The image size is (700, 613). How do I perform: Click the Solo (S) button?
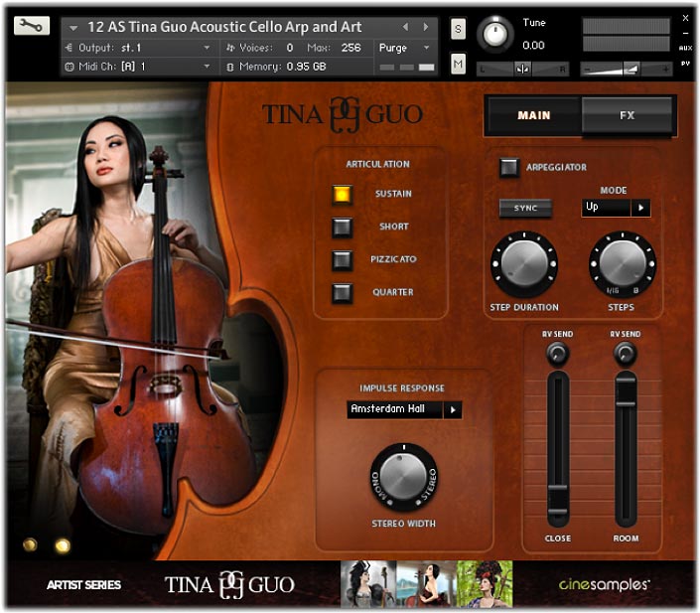tap(458, 29)
